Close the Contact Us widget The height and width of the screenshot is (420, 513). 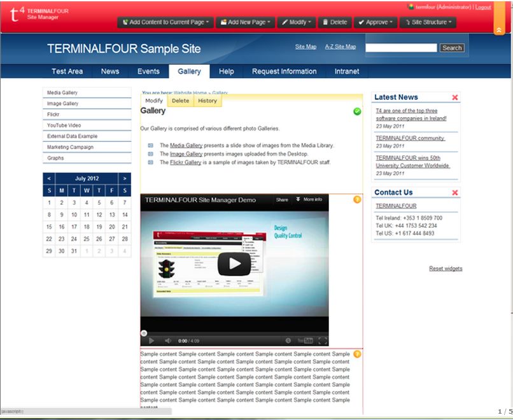454,193
